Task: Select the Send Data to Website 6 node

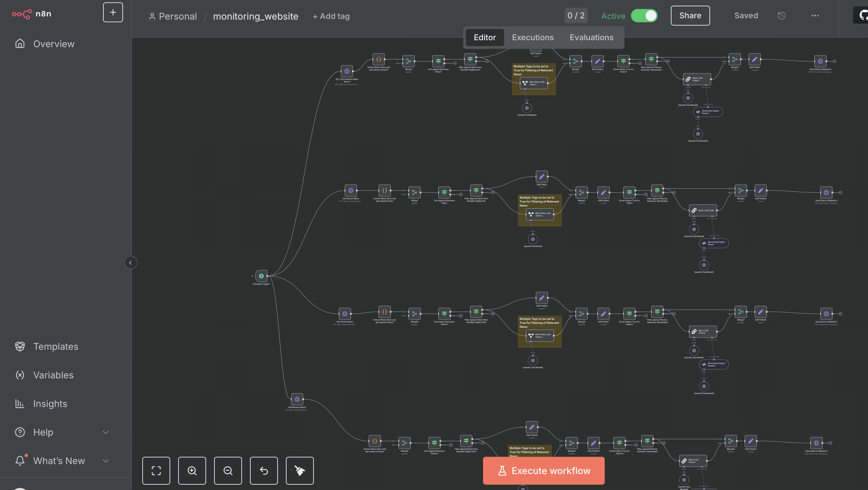Action: pos(816,443)
